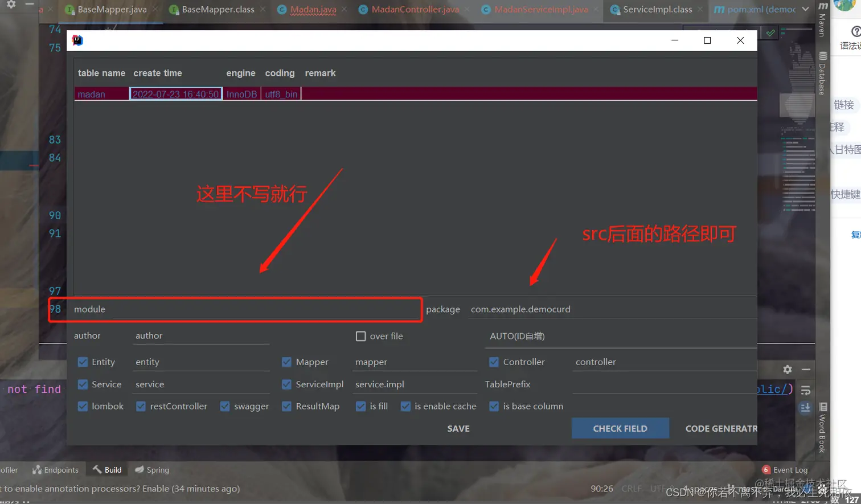
Task: Click the SAVE button
Action: (x=458, y=428)
